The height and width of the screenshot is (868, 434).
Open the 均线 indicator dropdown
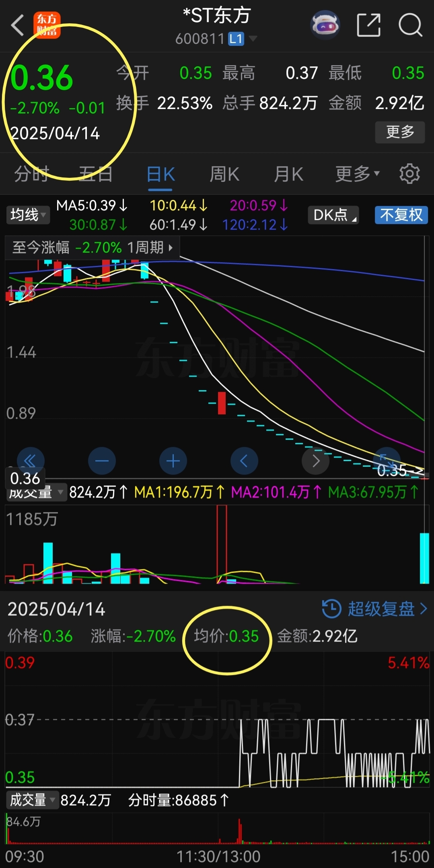pos(28,215)
